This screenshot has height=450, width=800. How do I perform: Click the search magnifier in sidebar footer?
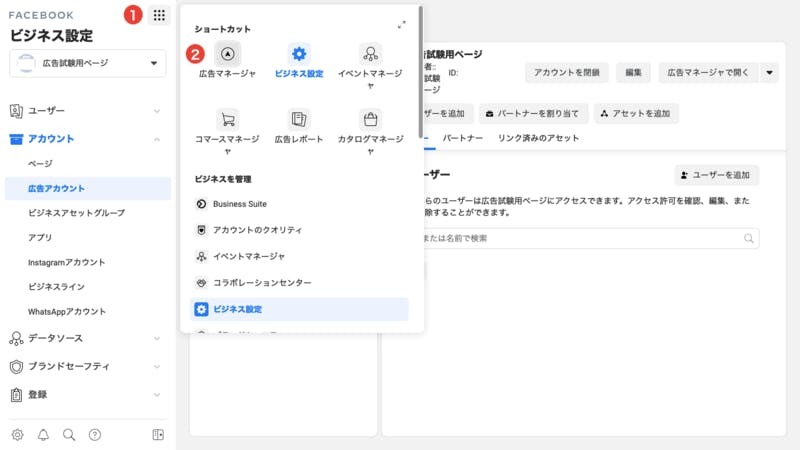pos(69,435)
